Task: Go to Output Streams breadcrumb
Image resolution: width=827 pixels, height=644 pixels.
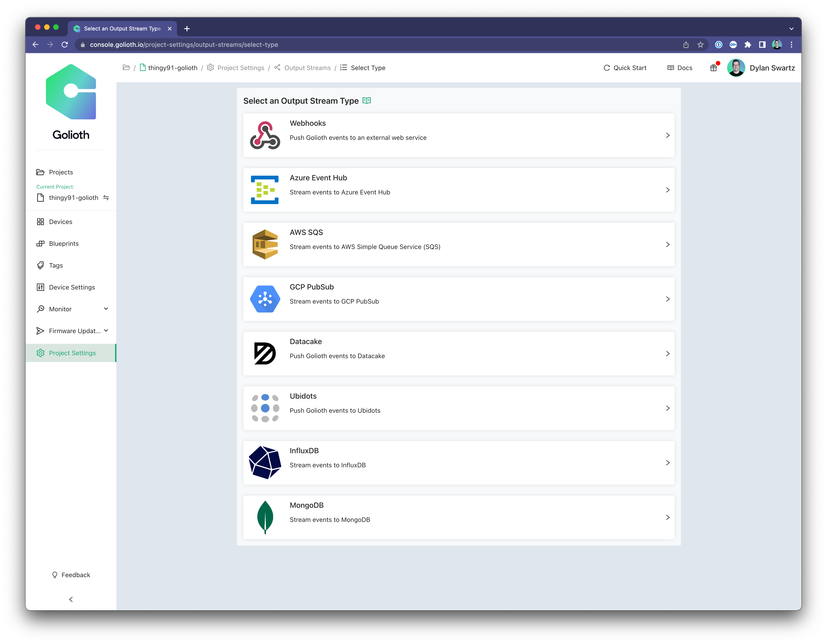Action: click(x=303, y=68)
